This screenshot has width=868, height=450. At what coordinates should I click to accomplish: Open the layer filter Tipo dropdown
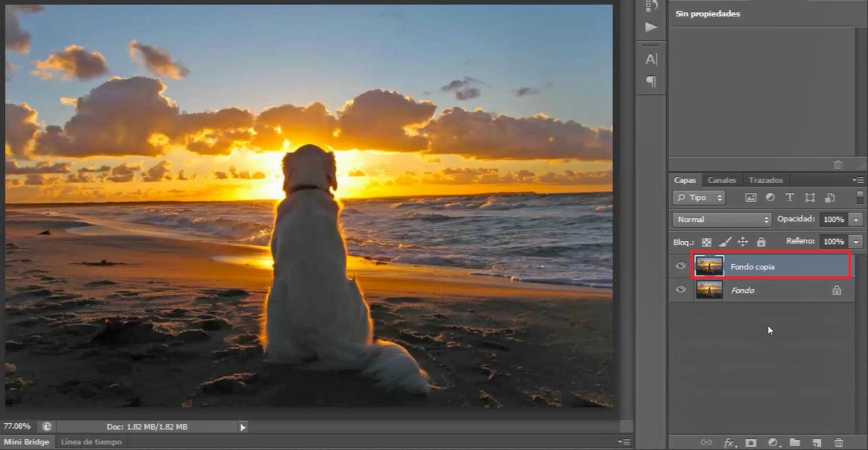click(x=699, y=197)
